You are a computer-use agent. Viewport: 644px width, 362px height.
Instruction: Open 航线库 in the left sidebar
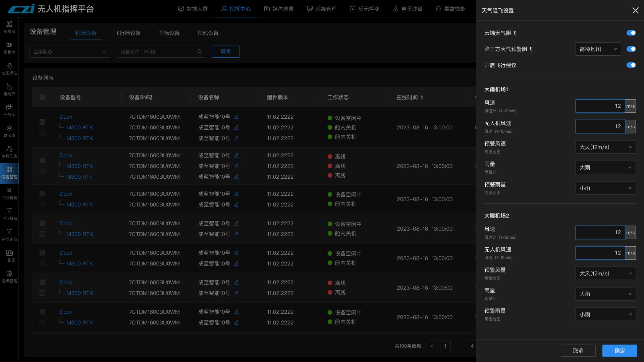9,89
